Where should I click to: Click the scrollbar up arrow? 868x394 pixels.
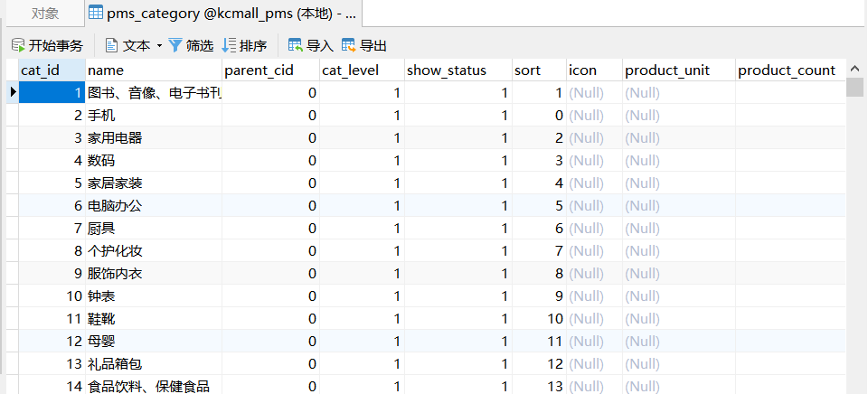tap(855, 69)
